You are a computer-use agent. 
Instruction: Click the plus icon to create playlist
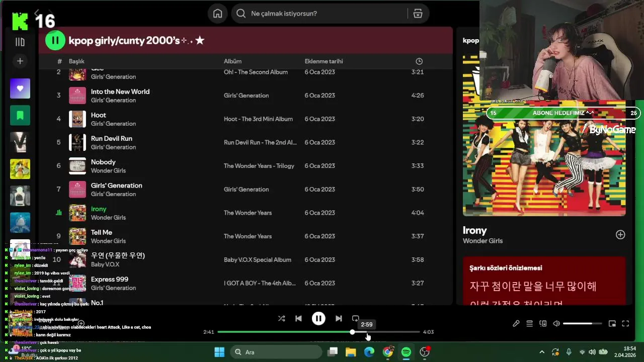point(20,61)
